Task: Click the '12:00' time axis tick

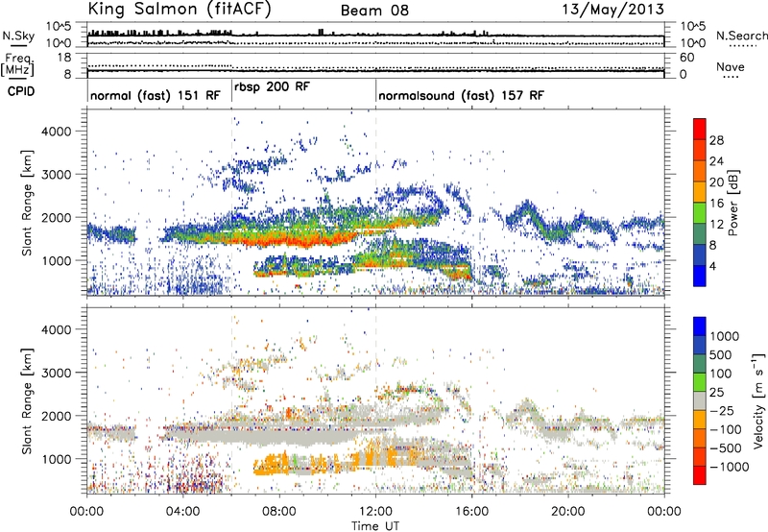Action: point(375,511)
